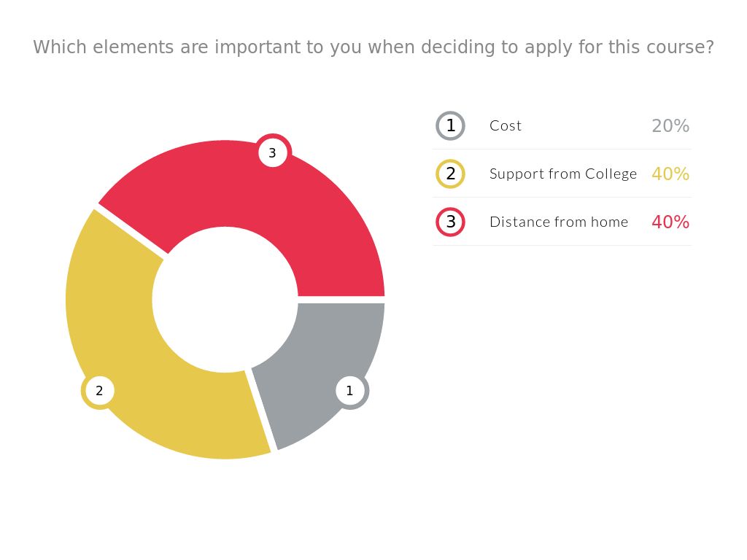Click the "Cost" legend label

click(x=506, y=125)
